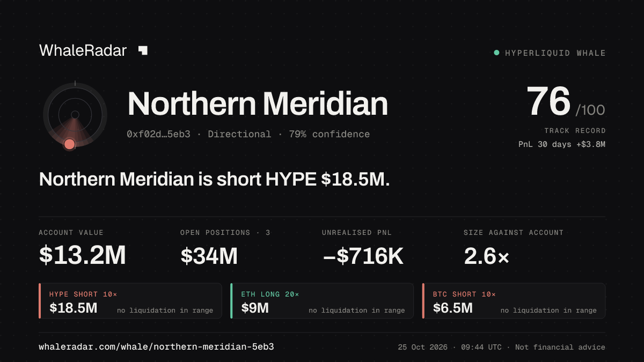Click the radar avatar graphic

[75, 115]
